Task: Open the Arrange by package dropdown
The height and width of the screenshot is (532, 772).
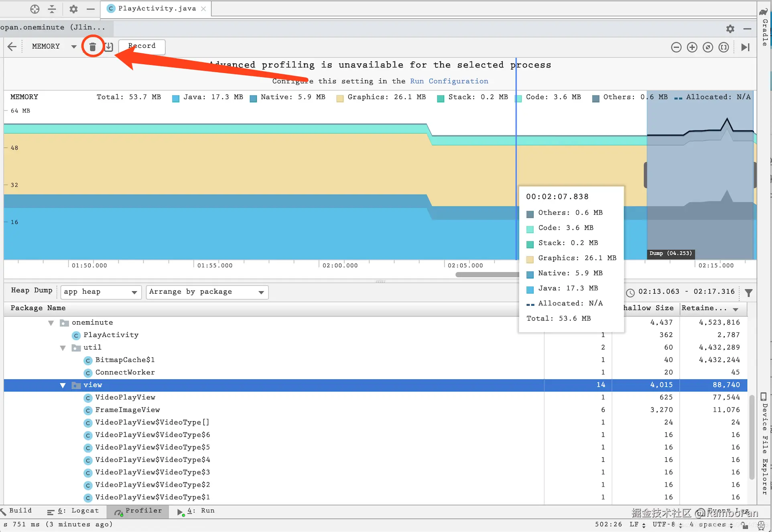Action: tap(207, 292)
